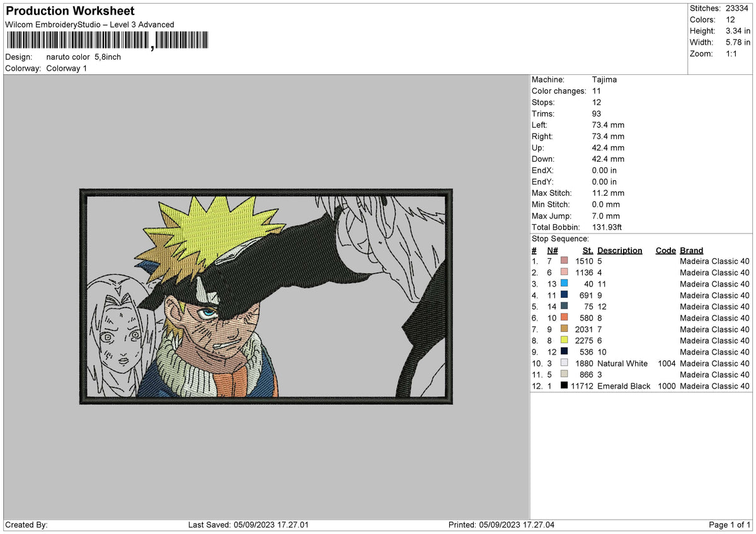Viewport: 756px width, 534px height.
Task: Select the St. column header
Action: coord(588,250)
